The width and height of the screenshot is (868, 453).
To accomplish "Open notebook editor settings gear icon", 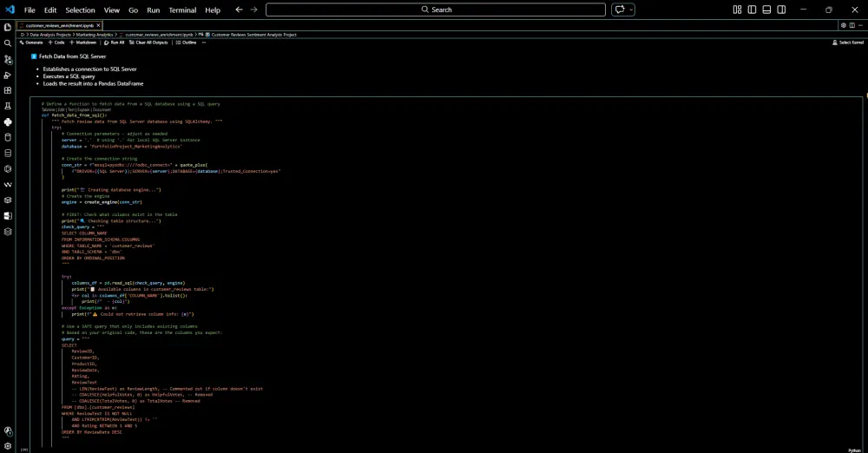I will coord(844,25).
